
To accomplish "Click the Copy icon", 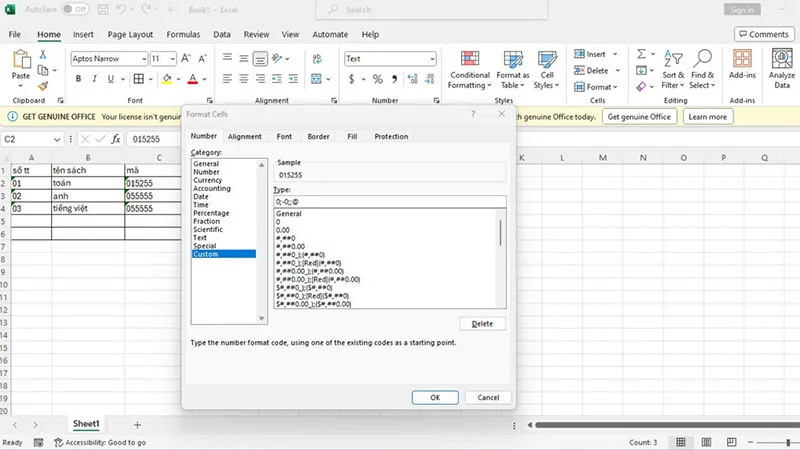I will tap(43, 70).
